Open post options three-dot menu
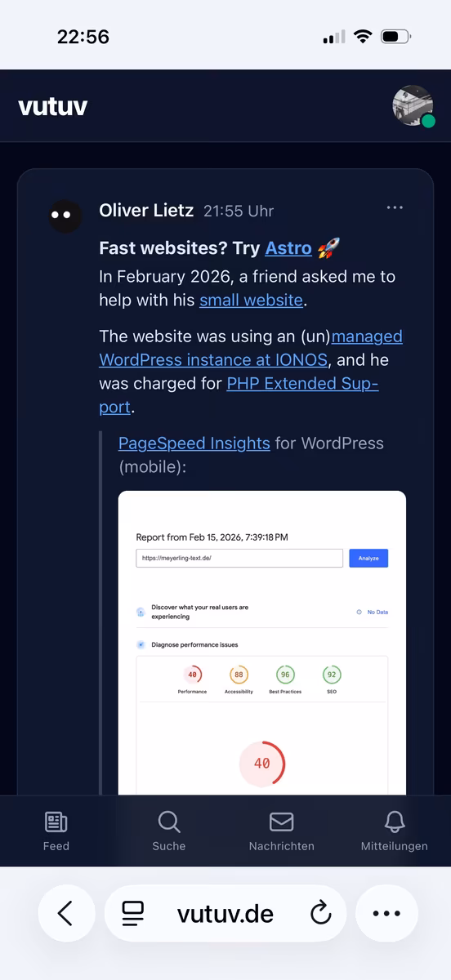451x980 pixels. (395, 207)
